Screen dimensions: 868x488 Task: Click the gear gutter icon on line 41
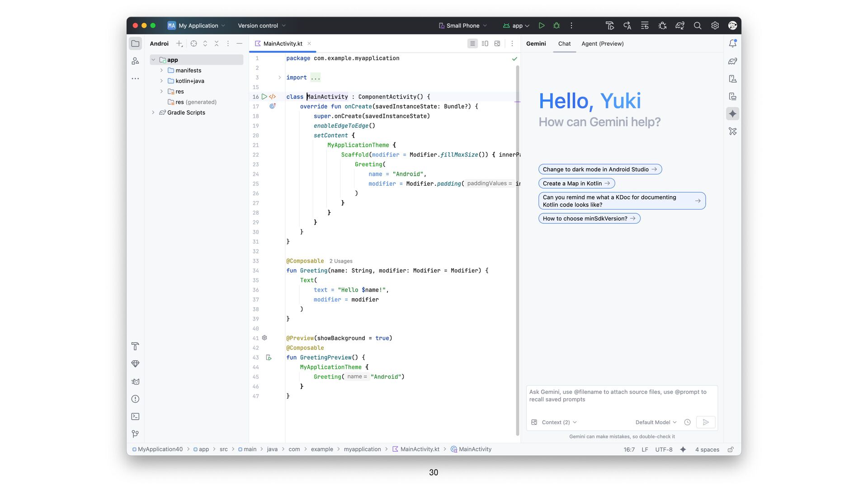[x=264, y=338]
